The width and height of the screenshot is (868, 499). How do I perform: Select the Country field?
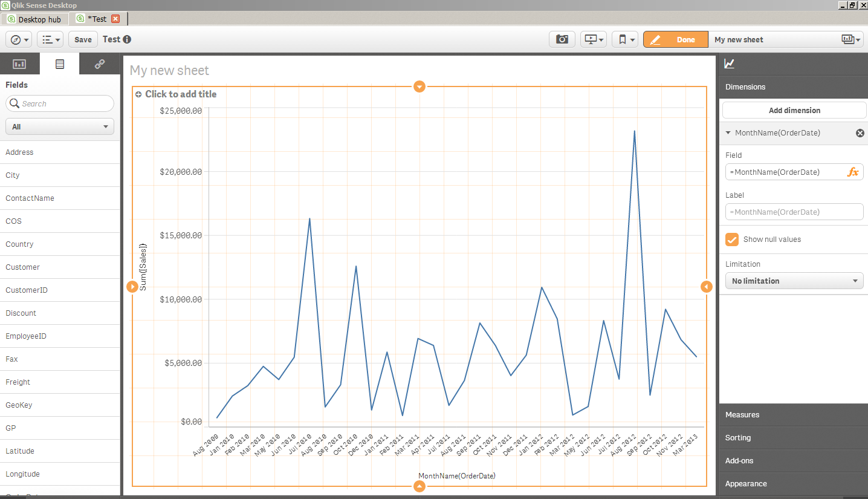point(60,244)
